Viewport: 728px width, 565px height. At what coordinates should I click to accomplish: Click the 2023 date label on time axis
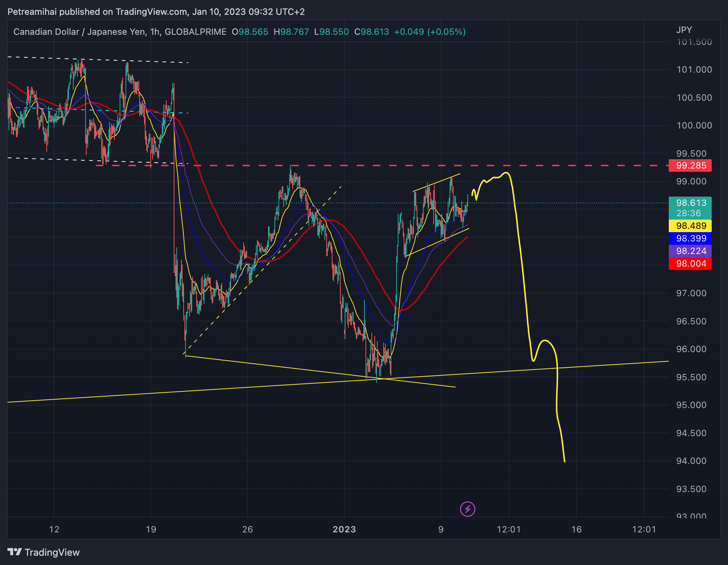click(344, 529)
